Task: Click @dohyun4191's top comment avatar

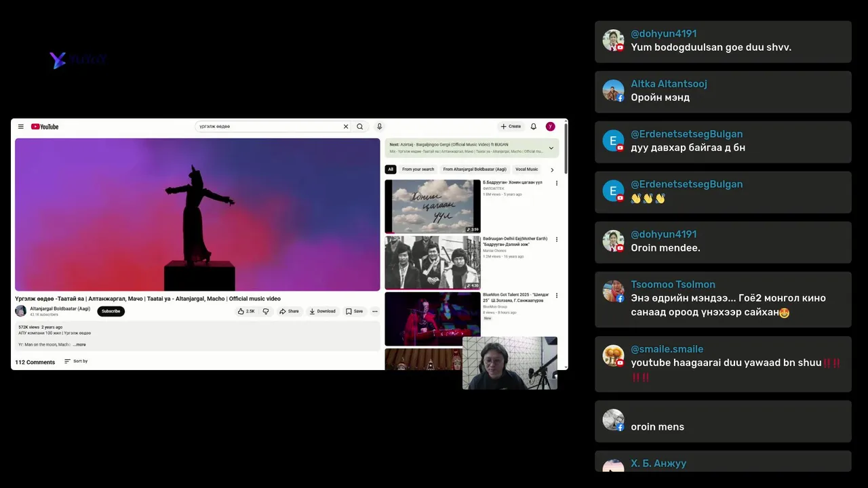Action: click(x=613, y=41)
